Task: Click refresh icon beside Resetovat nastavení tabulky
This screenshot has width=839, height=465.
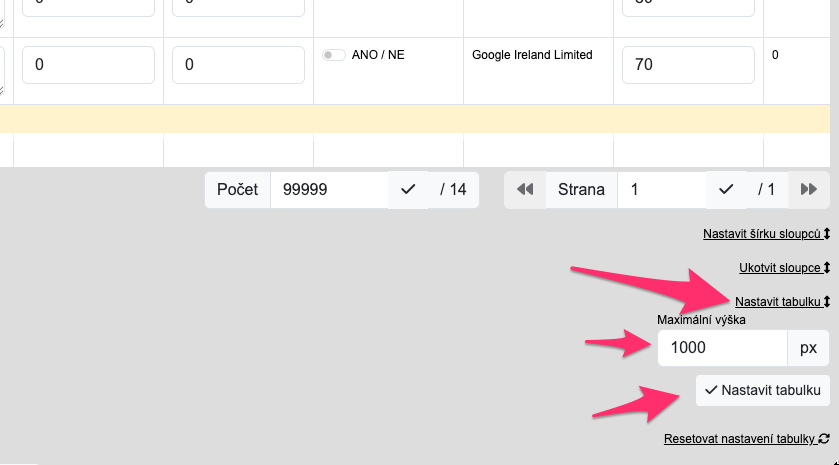Action: point(824,439)
